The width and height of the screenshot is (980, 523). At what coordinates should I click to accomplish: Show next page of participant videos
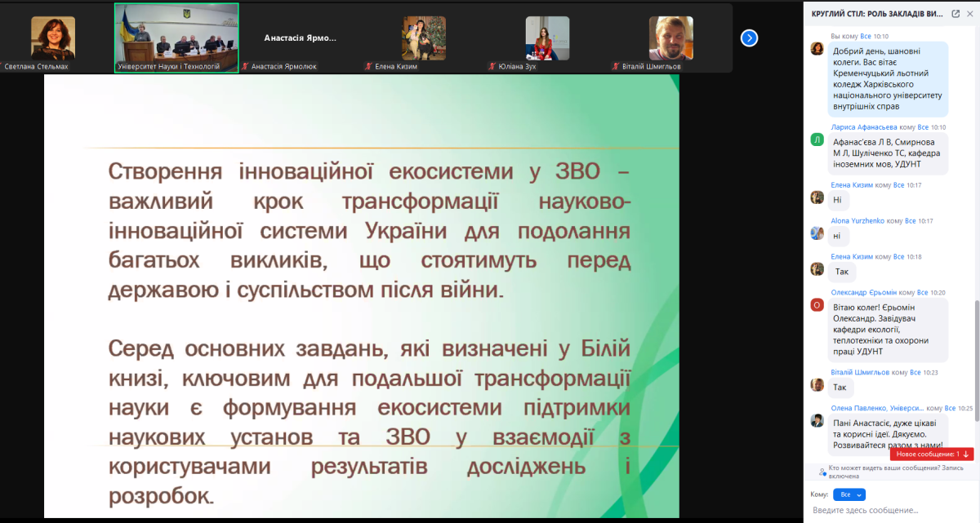(x=749, y=38)
